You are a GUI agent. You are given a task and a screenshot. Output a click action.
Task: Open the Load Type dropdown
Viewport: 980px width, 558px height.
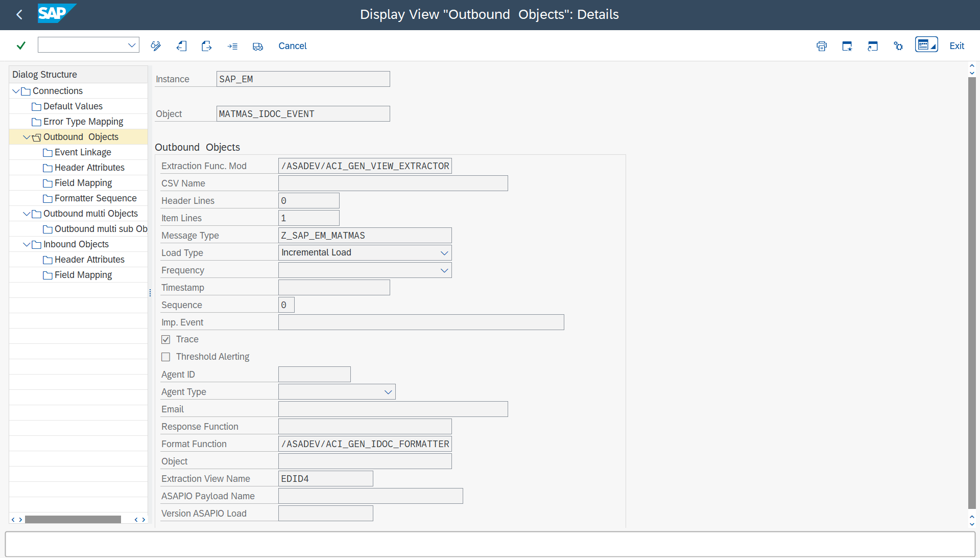tap(444, 253)
